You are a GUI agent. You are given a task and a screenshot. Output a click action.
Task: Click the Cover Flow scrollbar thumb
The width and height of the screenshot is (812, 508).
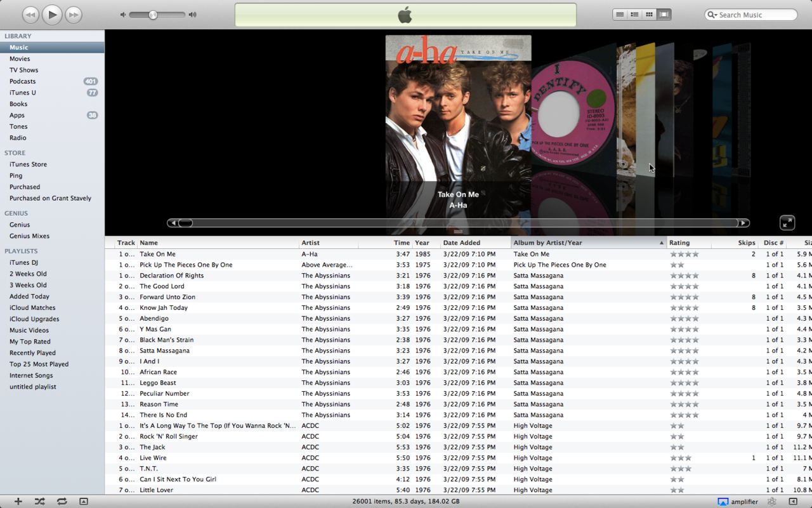pyautogui.click(x=185, y=223)
